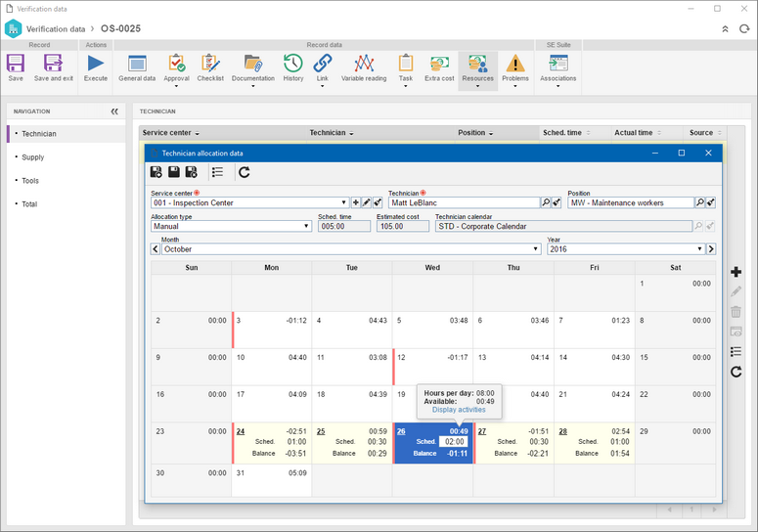This screenshot has height=532, width=758.
Task: Open the Allocation type dropdown
Action: point(306,226)
